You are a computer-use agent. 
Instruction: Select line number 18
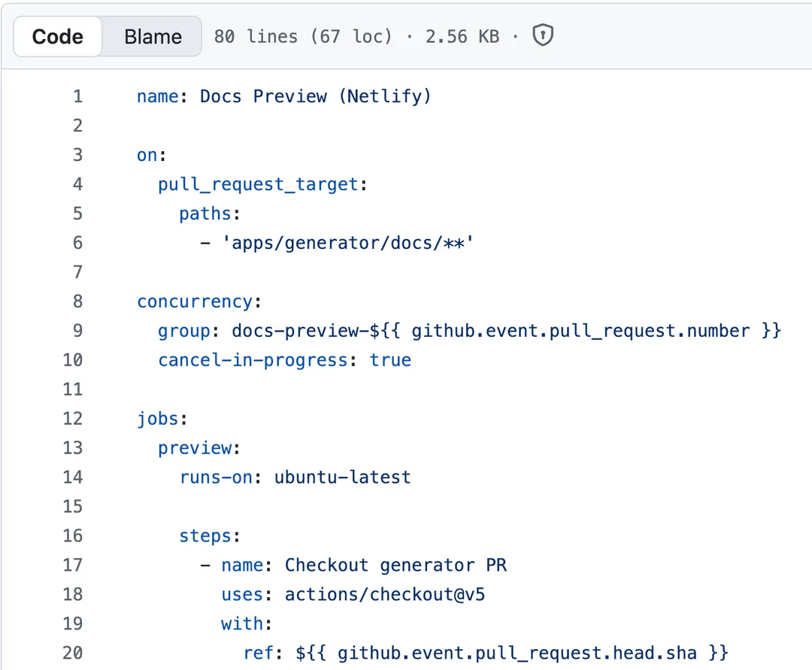[72, 594]
